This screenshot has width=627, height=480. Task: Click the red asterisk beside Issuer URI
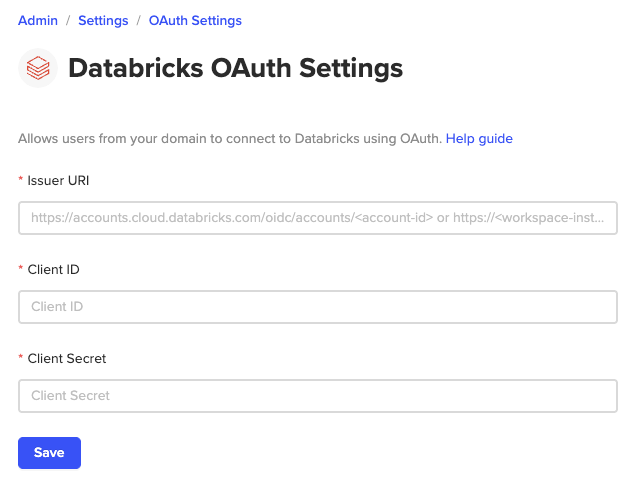pyautogui.click(x=21, y=181)
